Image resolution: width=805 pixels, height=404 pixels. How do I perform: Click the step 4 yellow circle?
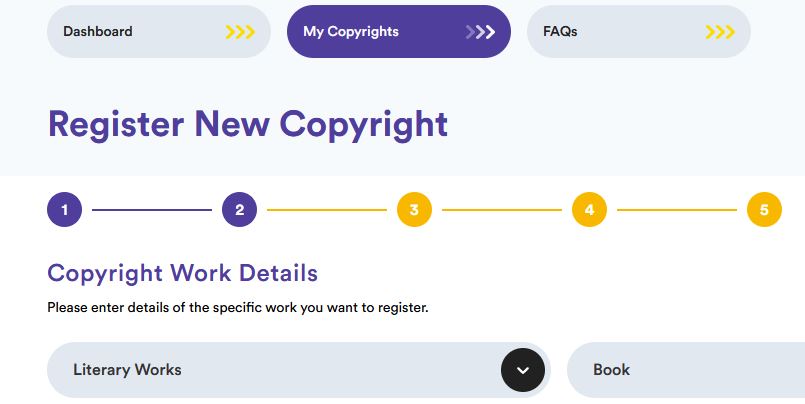pos(589,210)
